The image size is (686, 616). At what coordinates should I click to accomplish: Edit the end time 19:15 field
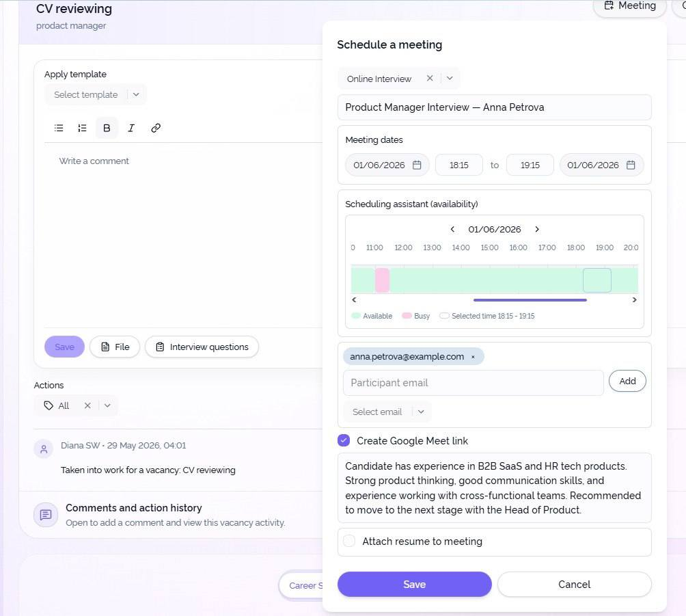(530, 165)
